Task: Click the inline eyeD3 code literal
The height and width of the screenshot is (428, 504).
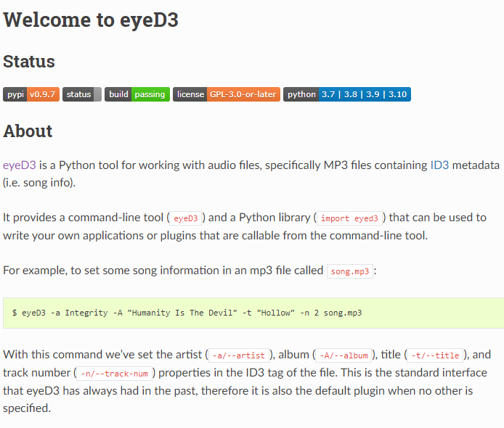Action: click(185, 218)
